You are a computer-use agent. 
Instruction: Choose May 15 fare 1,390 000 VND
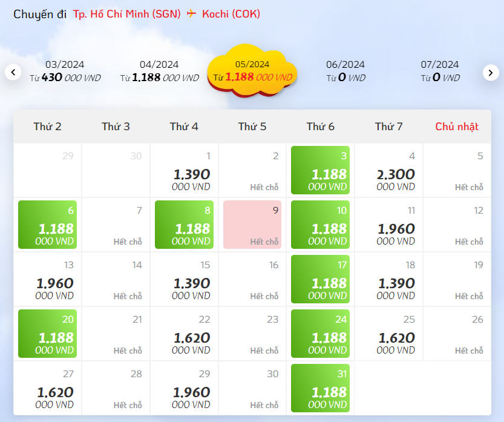[x=184, y=279]
